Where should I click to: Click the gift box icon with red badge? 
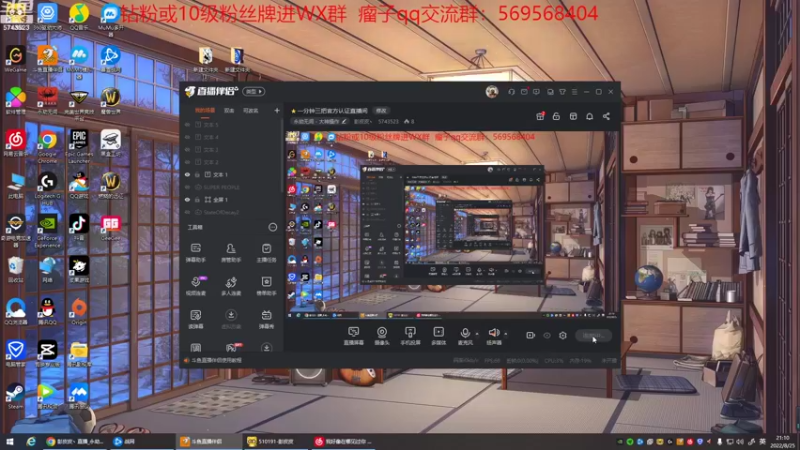(540, 116)
